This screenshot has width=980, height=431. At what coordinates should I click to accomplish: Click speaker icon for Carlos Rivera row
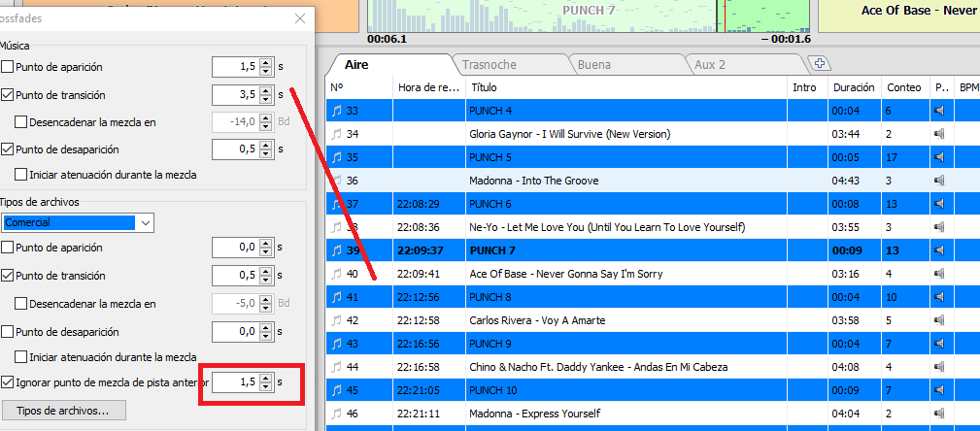(938, 320)
